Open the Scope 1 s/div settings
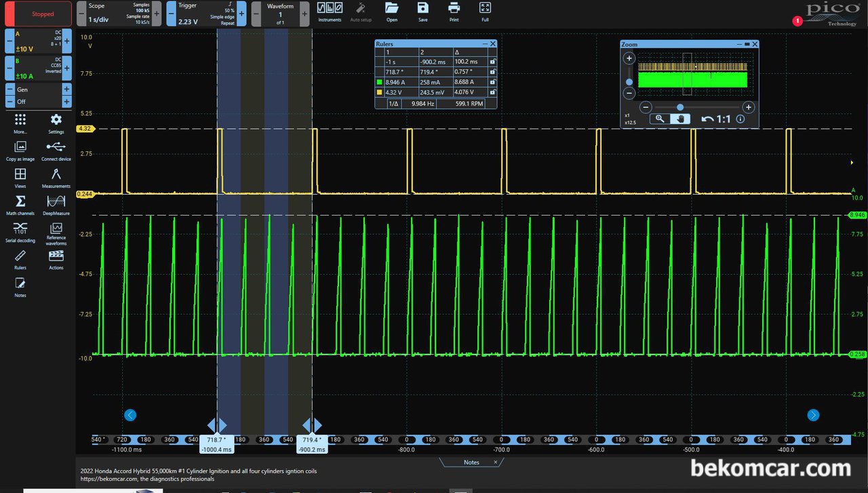 point(119,14)
